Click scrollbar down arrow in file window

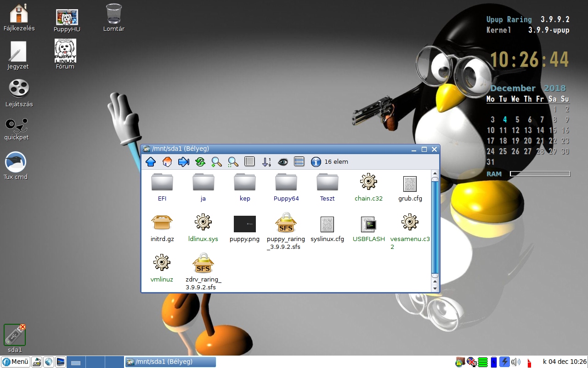pyautogui.click(x=435, y=288)
